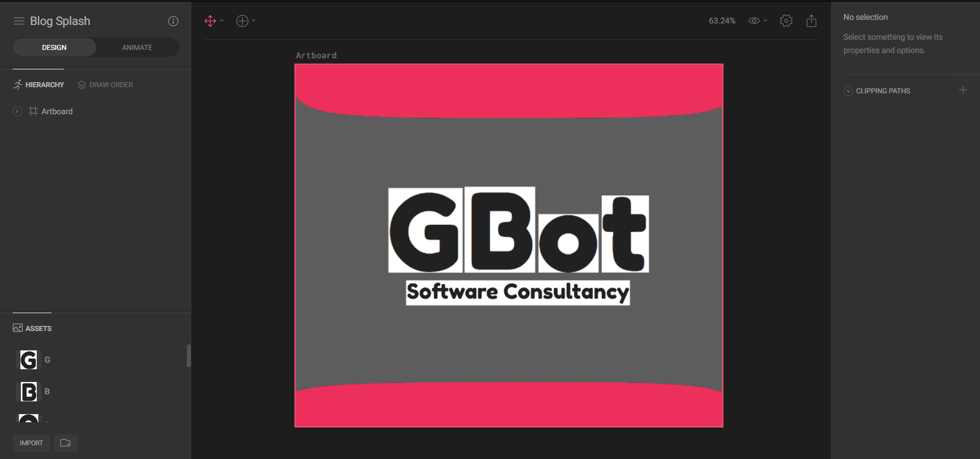This screenshot has height=459, width=980.
Task: Click the hierarchy running figure icon
Action: point(18,85)
